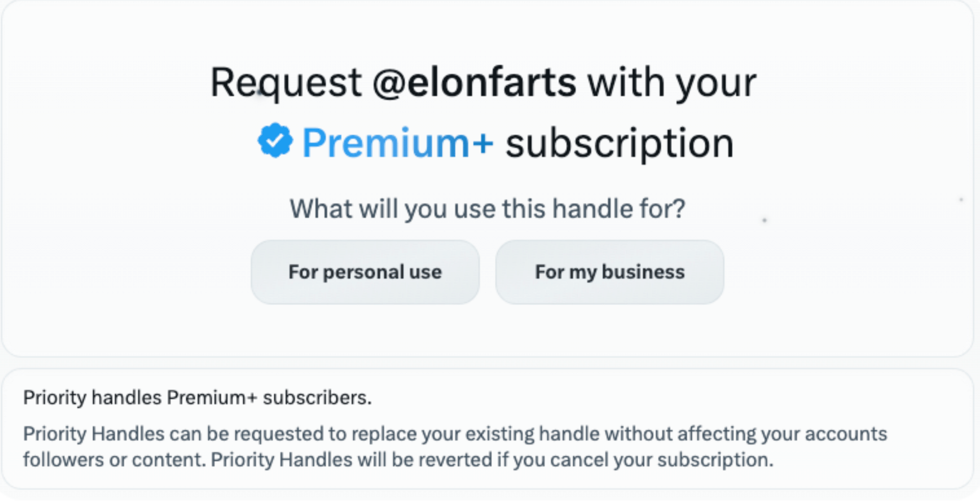The height and width of the screenshot is (501, 980).
Task: Choose the For personal use option
Action: 365,272
